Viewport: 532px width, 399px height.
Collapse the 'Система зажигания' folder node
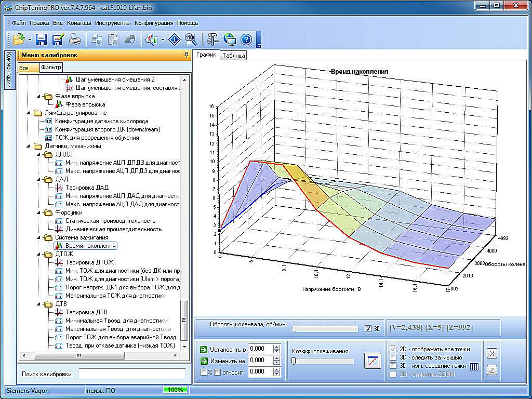pyautogui.click(x=39, y=237)
